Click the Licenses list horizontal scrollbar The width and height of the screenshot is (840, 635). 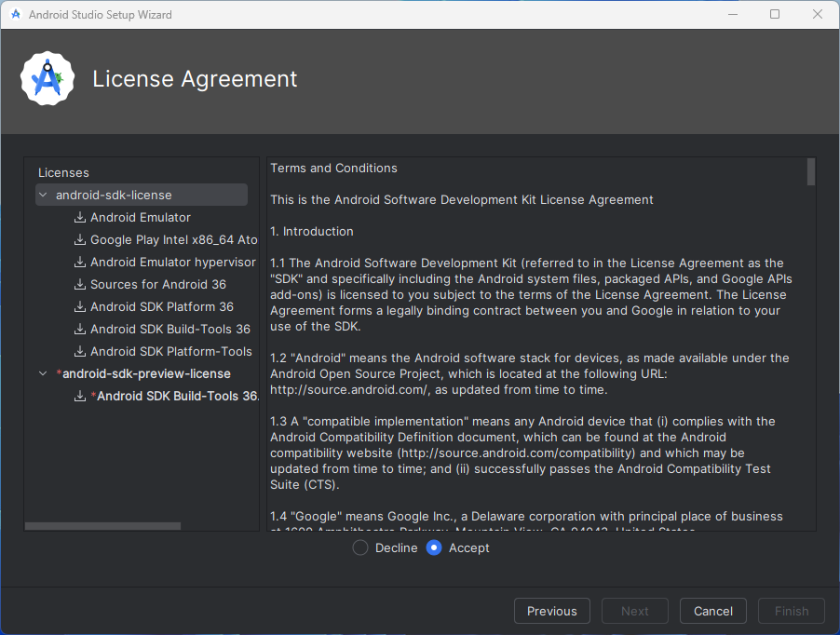coord(102,526)
